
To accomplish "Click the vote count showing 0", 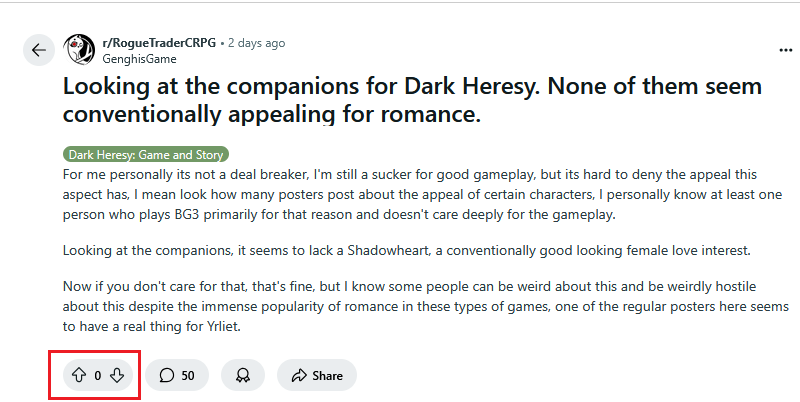I will point(98,376).
